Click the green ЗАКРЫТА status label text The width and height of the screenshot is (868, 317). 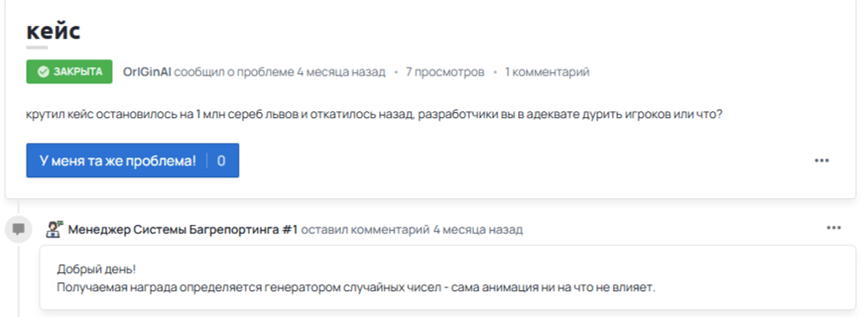click(x=78, y=72)
